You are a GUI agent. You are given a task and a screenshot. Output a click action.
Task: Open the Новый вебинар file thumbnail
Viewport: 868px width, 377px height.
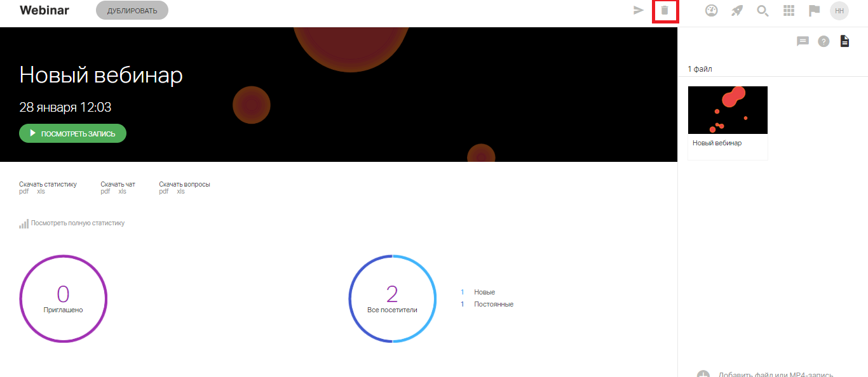click(728, 110)
